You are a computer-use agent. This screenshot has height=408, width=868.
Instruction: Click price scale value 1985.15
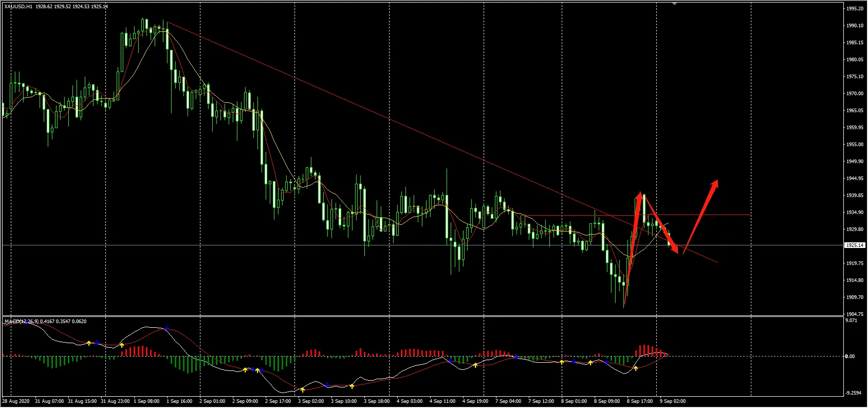click(855, 43)
